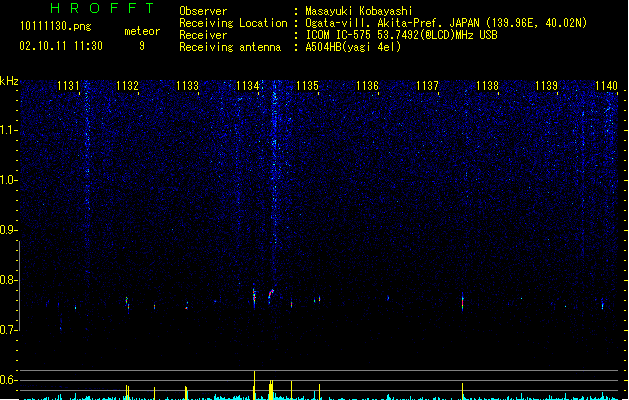Click the kHz axis unit label
Viewport: 629px width, 400px height.
(x=9, y=81)
